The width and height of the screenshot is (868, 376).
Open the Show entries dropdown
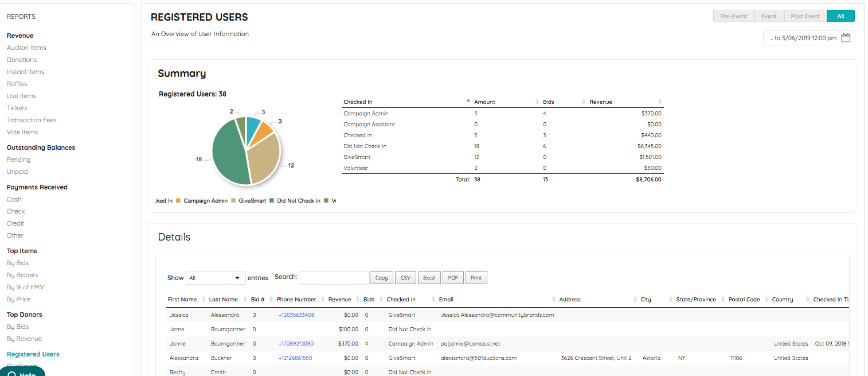coord(216,278)
